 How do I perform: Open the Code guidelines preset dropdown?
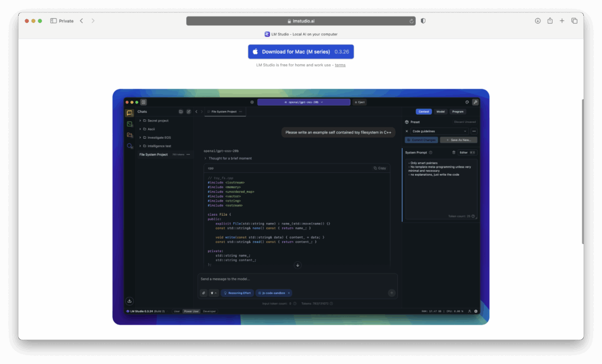point(439,131)
